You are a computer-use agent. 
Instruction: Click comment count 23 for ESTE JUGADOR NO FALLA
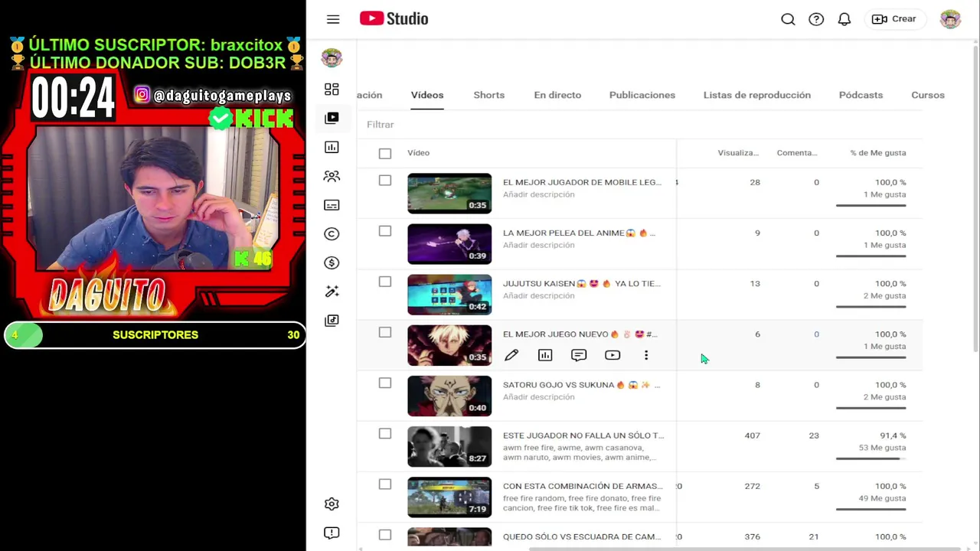click(814, 435)
